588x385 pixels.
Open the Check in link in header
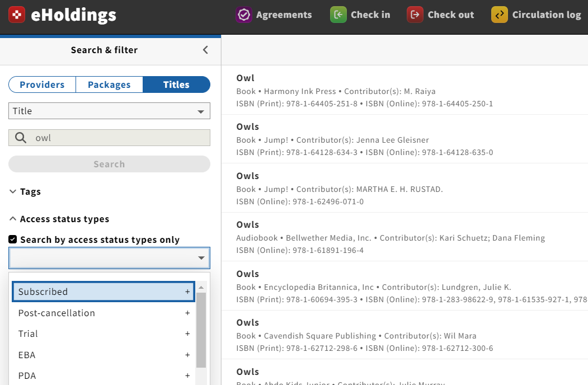[x=370, y=15]
